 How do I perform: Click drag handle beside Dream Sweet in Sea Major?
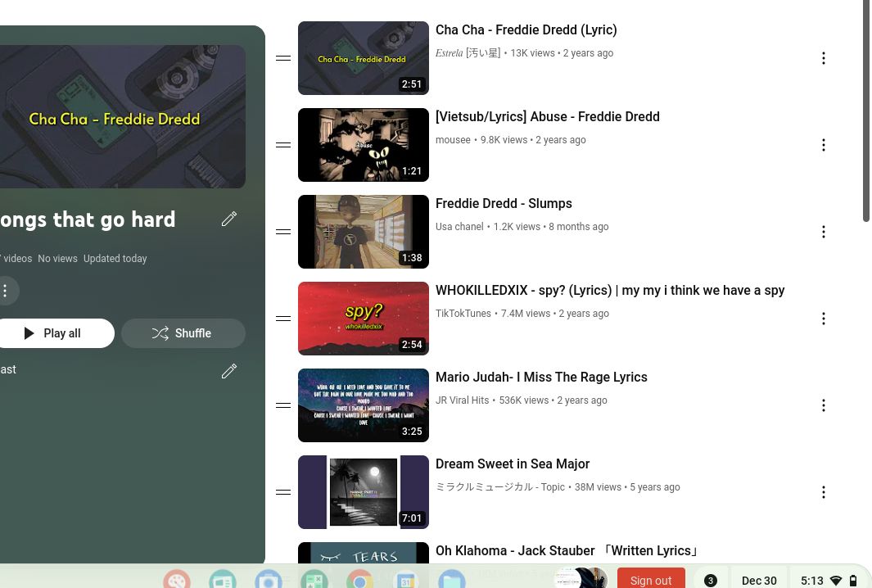coord(283,491)
